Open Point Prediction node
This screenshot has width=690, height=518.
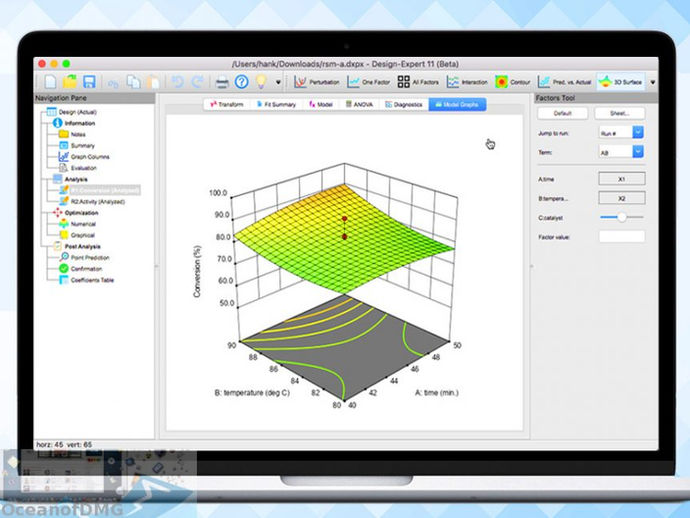(x=84, y=257)
